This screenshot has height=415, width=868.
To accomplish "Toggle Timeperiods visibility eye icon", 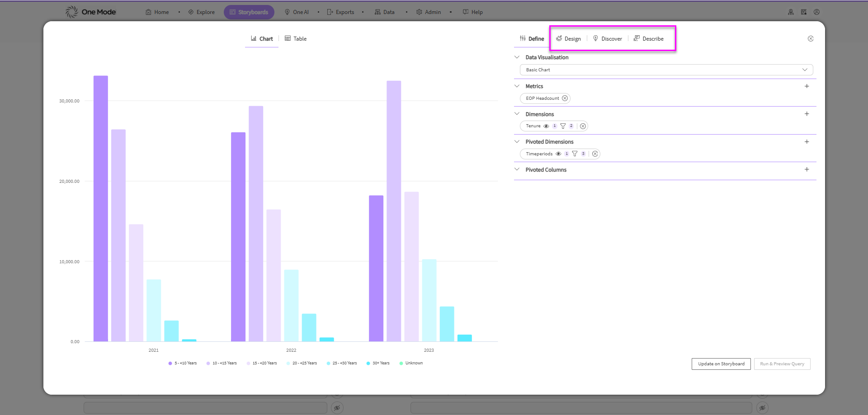I will pyautogui.click(x=558, y=154).
